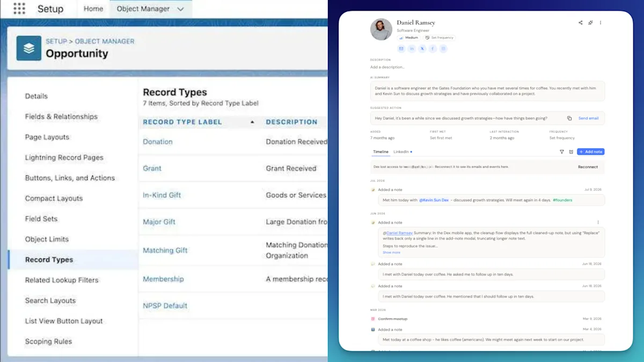The height and width of the screenshot is (362, 644).
Task: Open the Membership record type
Action: 163,279
